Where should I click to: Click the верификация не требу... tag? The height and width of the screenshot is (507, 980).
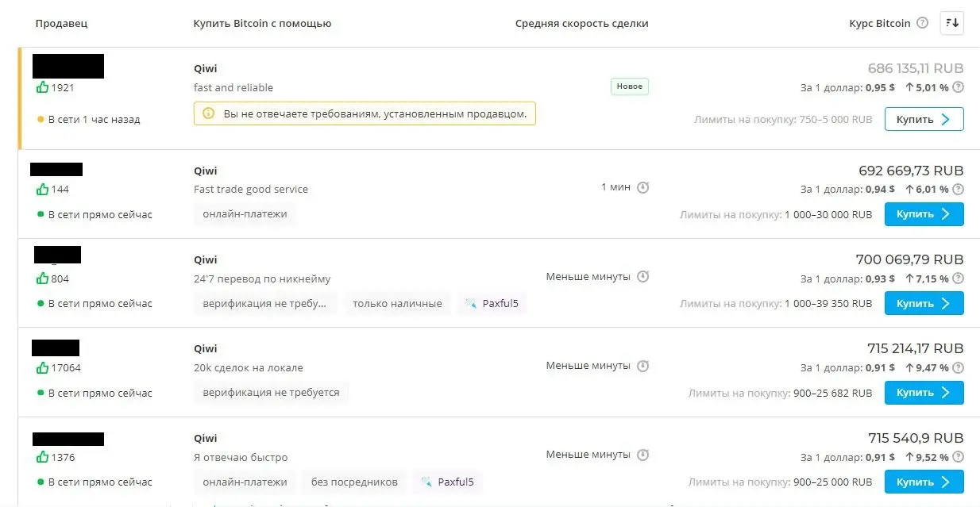265,303
